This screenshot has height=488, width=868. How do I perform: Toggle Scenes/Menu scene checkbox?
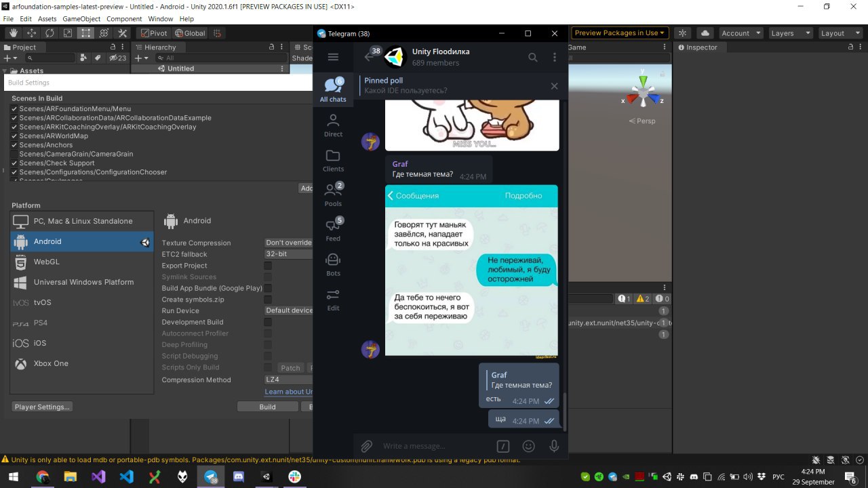[15, 108]
